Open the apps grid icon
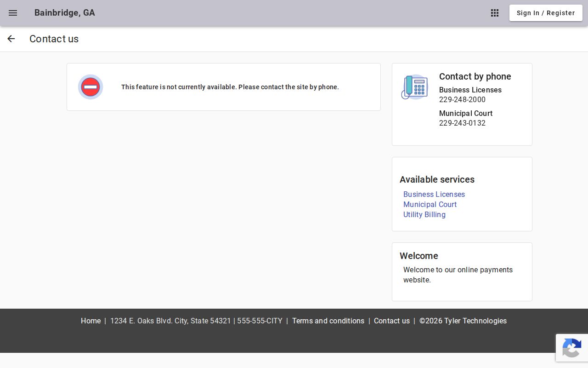The height and width of the screenshot is (368, 588). pyautogui.click(x=495, y=13)
